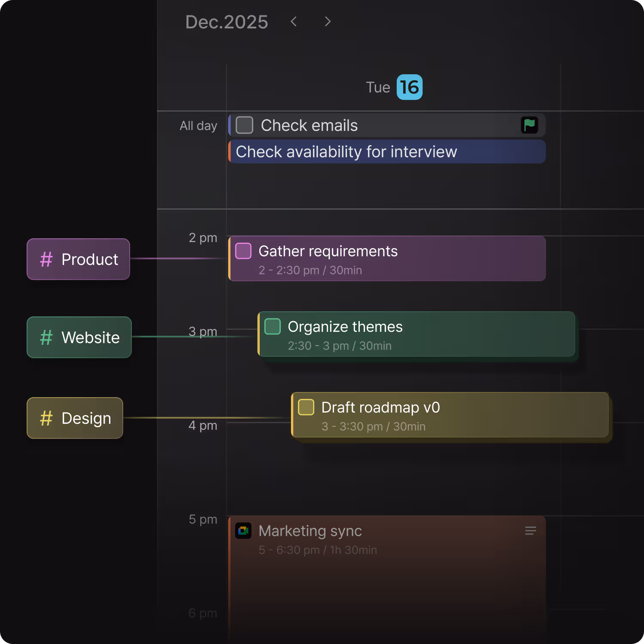Select the Design tag
Image resolution: width=644 pixels, height=644 pixels.
pos(75,418)
